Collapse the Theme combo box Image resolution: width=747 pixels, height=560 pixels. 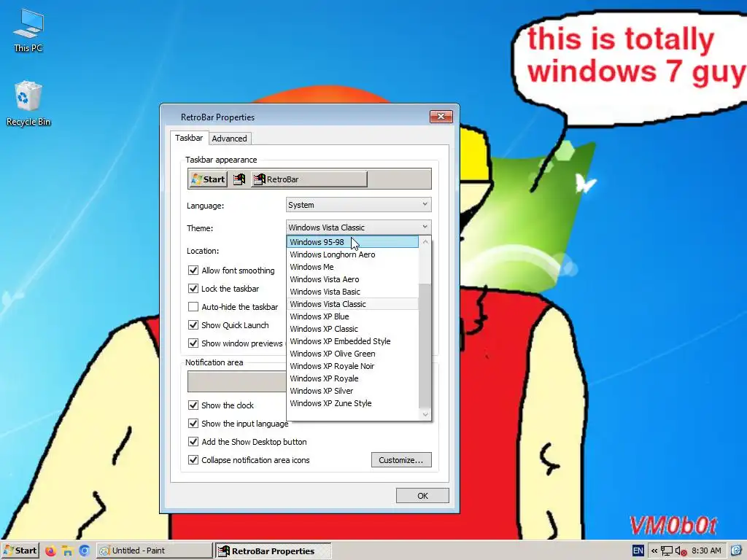tap(359, 227)
